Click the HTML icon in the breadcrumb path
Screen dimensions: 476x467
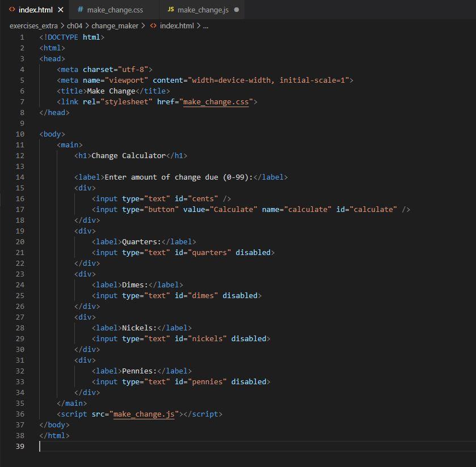(x=153, y=26)
